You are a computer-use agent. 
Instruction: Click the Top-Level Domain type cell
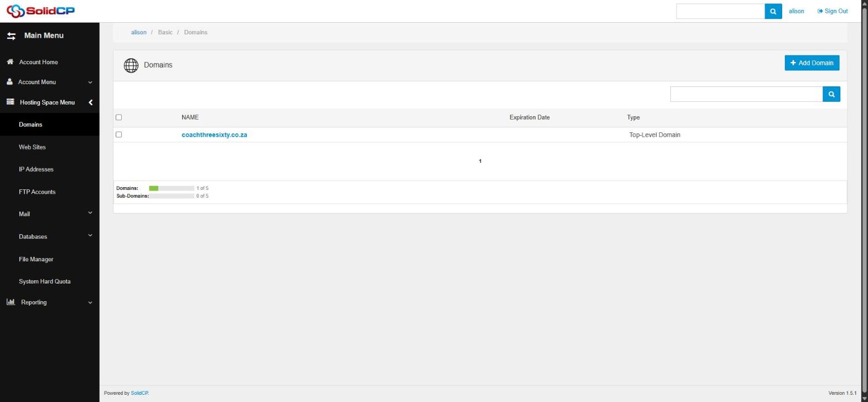click(655, 135)
